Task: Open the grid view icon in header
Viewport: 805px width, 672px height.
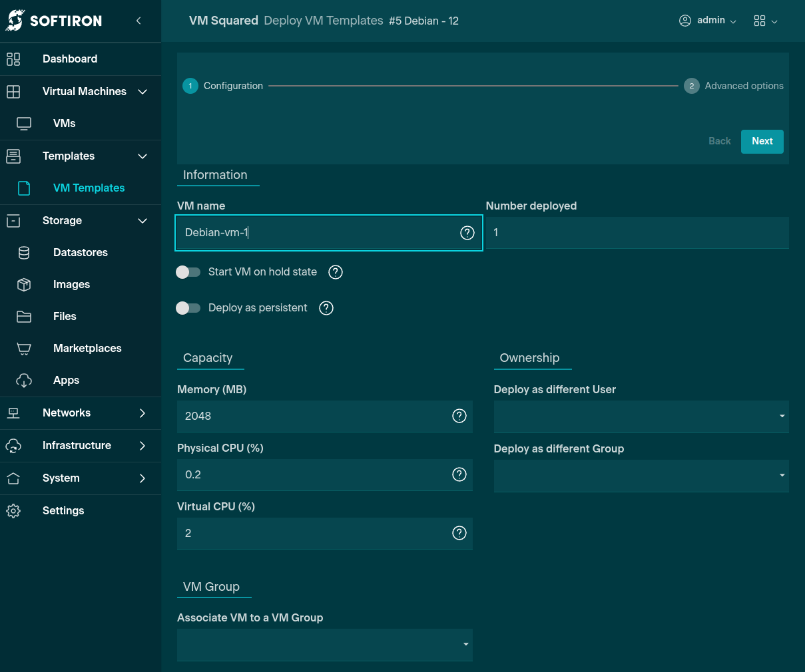Action: pyautogui.click(x=764, y=21)
